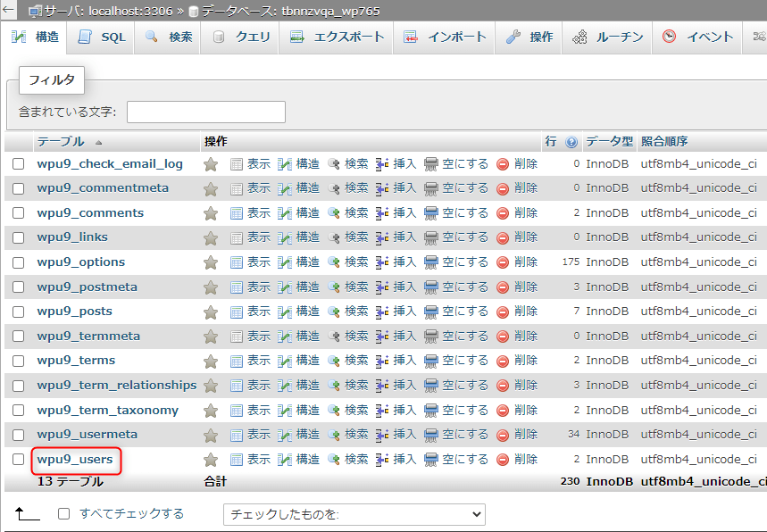
Task: Click the search icon for wpu9_postmeta
Action: point(334,287)
